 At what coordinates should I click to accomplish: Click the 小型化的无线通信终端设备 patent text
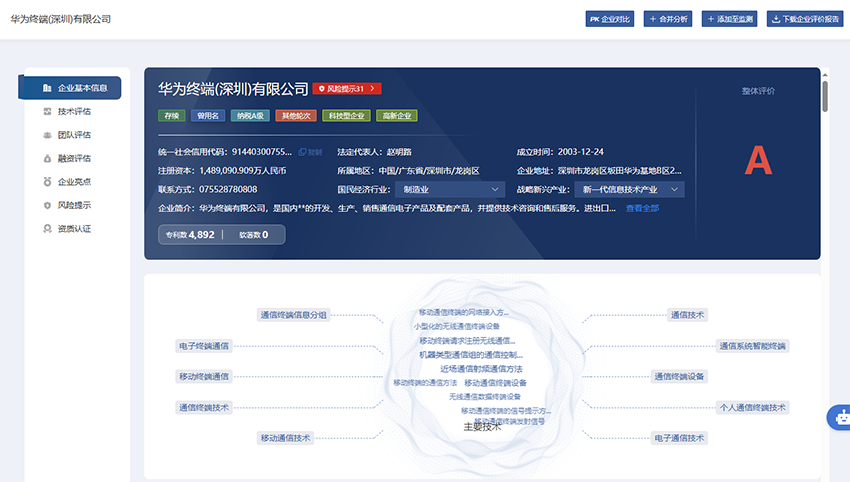[x=456, y=326]
